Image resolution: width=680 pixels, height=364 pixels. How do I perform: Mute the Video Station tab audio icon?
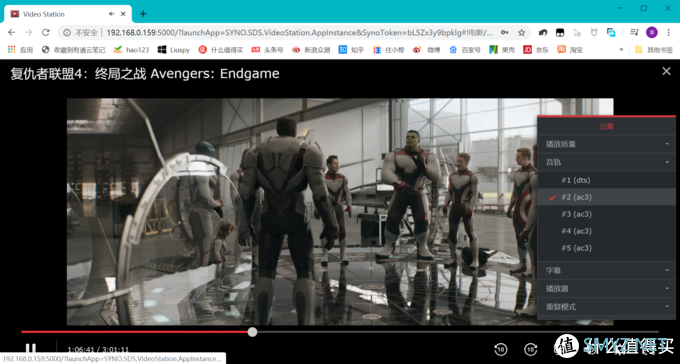point(111,14)
